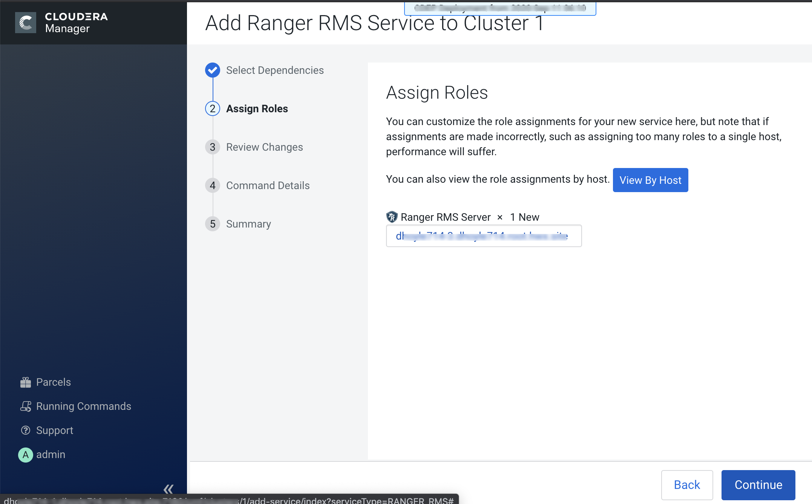This screenshot has width=812, height=504.
Task: Select the Assign Roles step number 2
Action: [213, 109]
